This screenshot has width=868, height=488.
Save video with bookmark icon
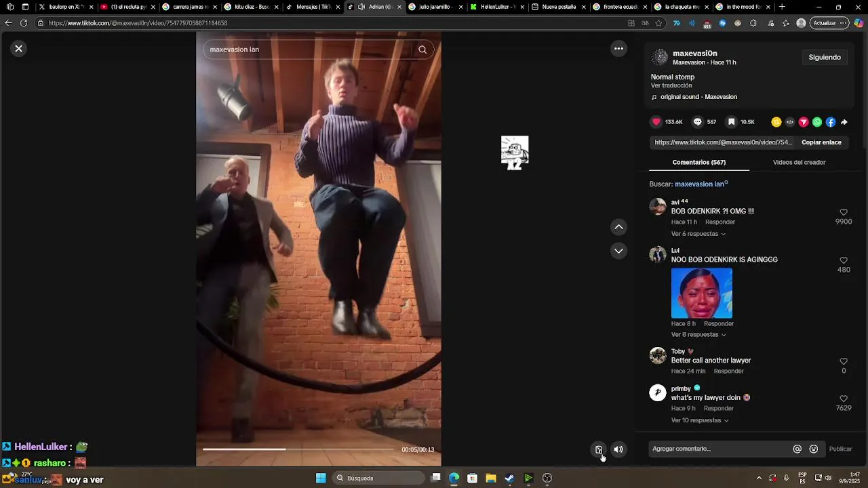[x=731, y=122]
